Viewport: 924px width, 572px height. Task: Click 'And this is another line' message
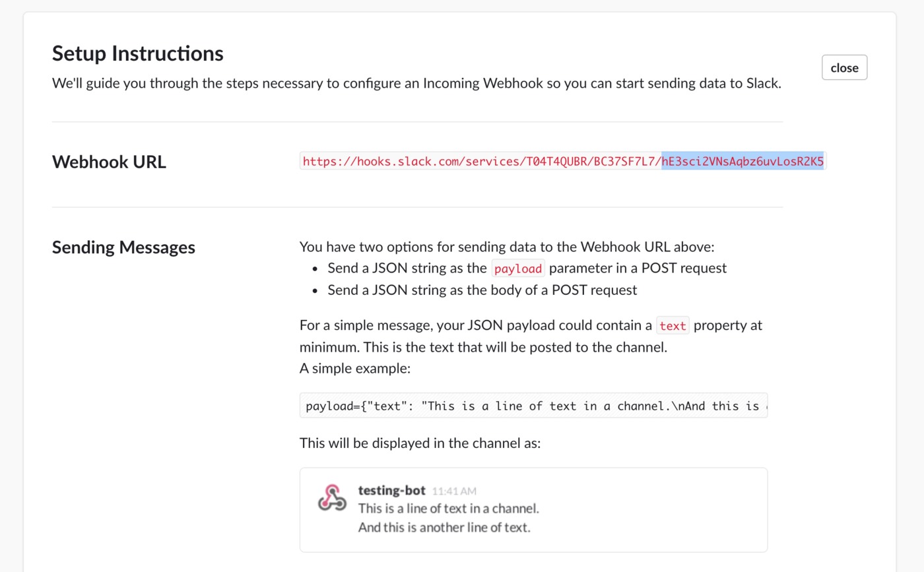click(x=444, y=527)
